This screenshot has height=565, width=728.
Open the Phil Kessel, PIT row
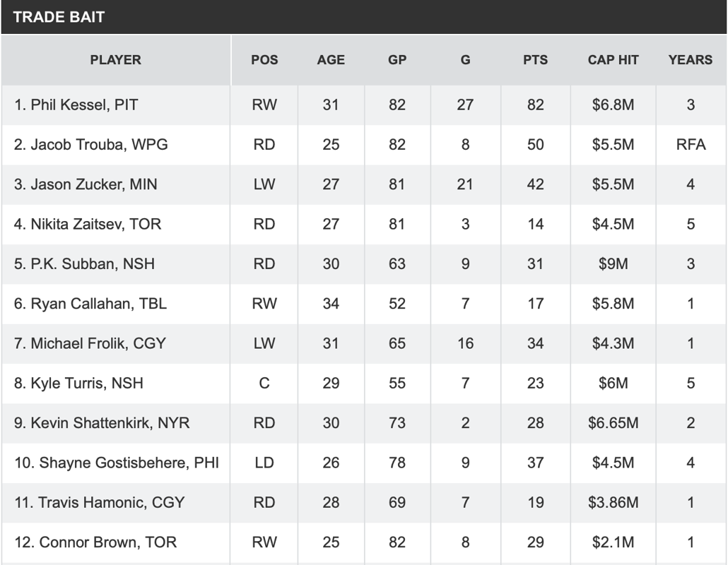364,105
